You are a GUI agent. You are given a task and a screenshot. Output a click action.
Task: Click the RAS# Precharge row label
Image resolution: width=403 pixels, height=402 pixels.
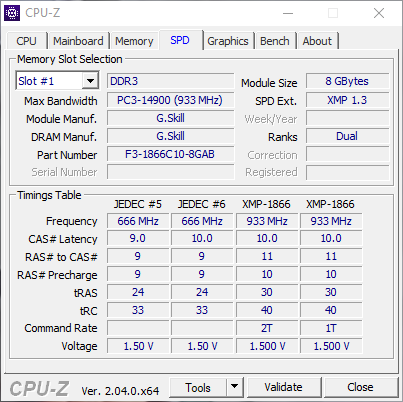(x=57, y=275)
